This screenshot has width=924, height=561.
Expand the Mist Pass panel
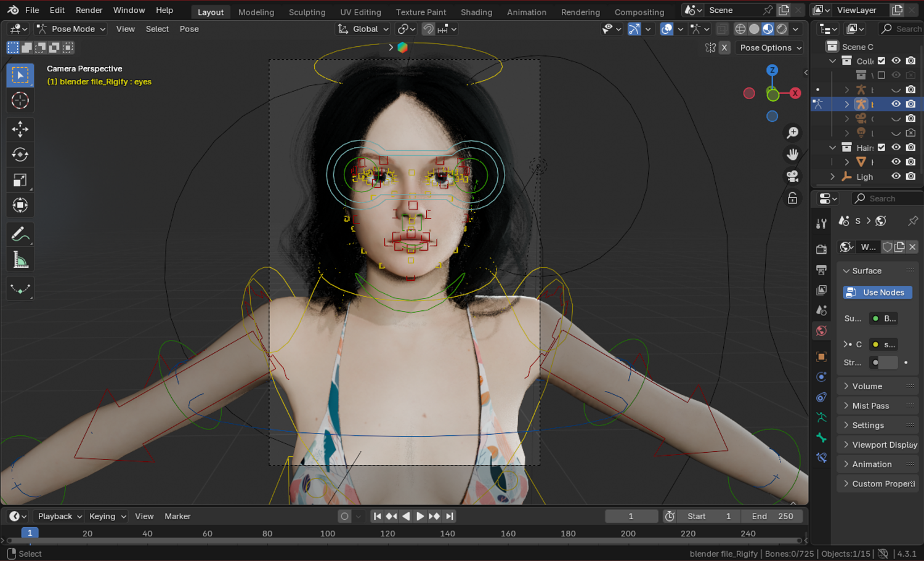click(878, 406)
